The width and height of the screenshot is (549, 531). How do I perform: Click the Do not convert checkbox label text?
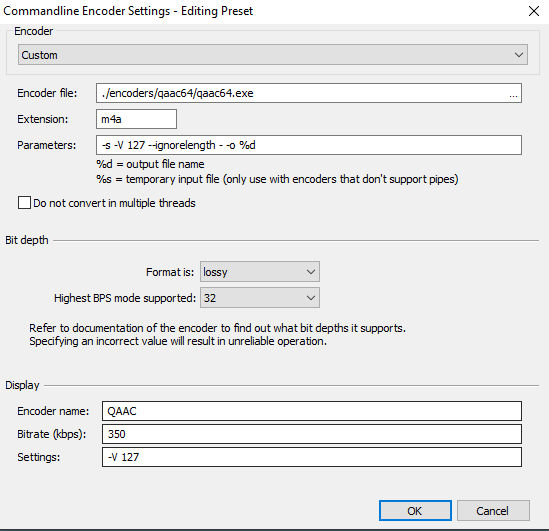click(114, 203)
